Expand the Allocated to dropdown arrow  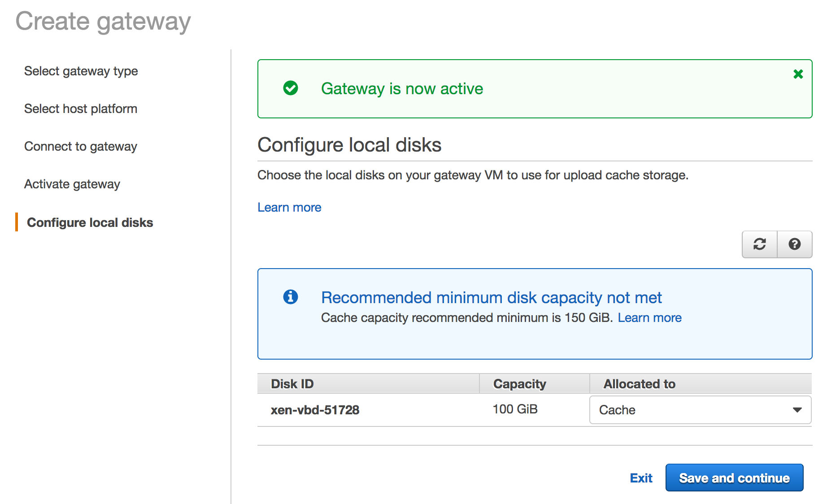tap(797, 410)
